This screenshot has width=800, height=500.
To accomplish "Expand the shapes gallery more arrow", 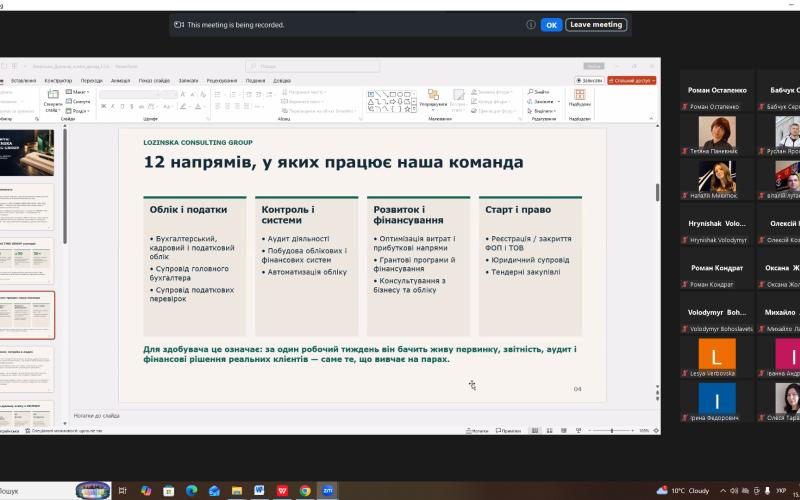I will click(x=414, y=109).
